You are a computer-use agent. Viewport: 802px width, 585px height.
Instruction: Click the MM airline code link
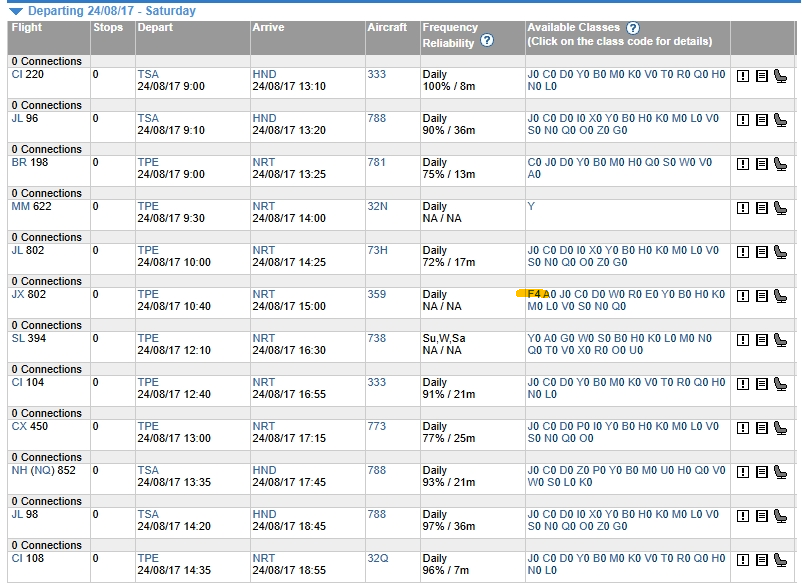pyautogui.click(x=20, y=207)
